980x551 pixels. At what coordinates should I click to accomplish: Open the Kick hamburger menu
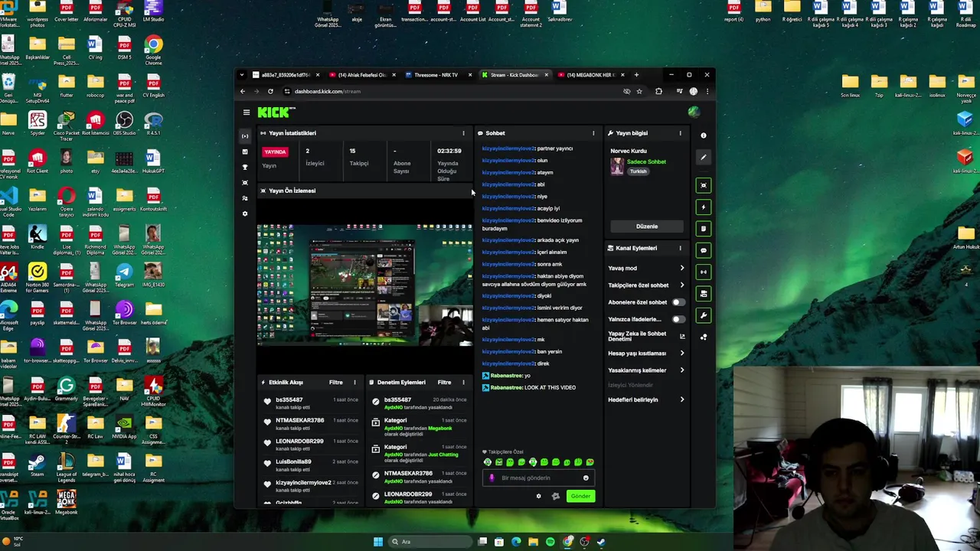tap(247, 112)
